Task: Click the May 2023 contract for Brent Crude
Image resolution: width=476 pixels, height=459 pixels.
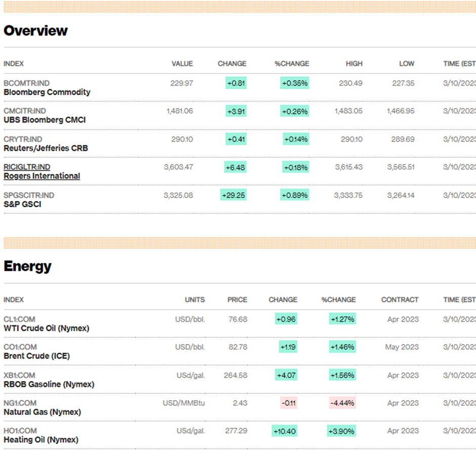Action: pos(402,347)
